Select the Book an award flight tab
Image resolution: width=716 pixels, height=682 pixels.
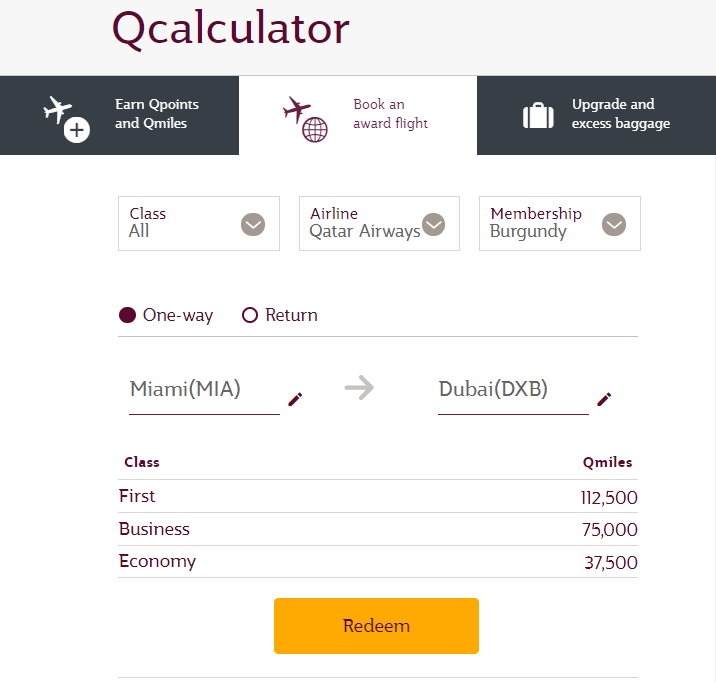358,115
